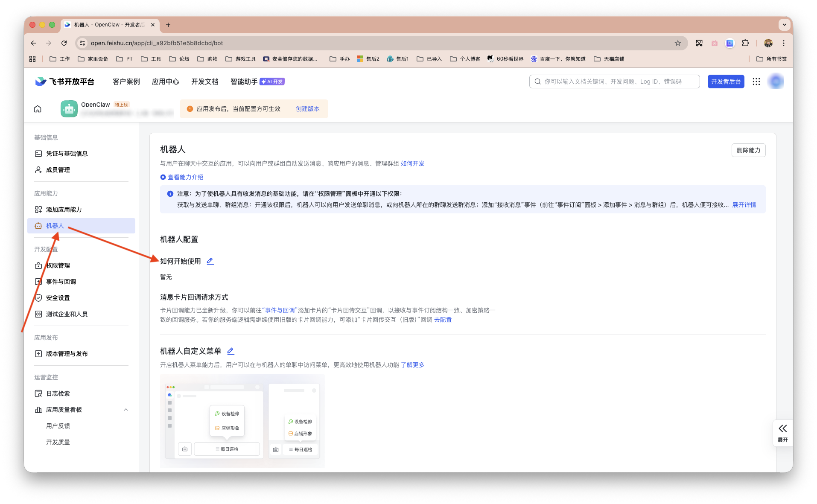The height and width of the screenshot is (504, 817).
Task: Focus the documentation search input field
Action: (x=615, y=82)
